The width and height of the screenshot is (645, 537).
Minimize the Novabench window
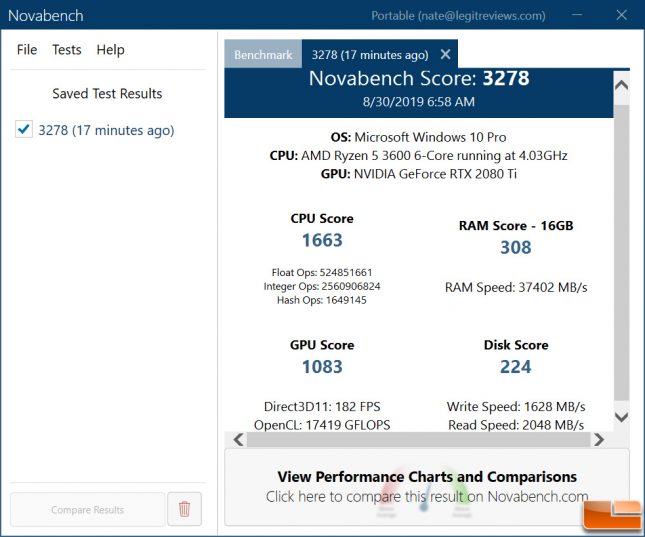(577, 15)
